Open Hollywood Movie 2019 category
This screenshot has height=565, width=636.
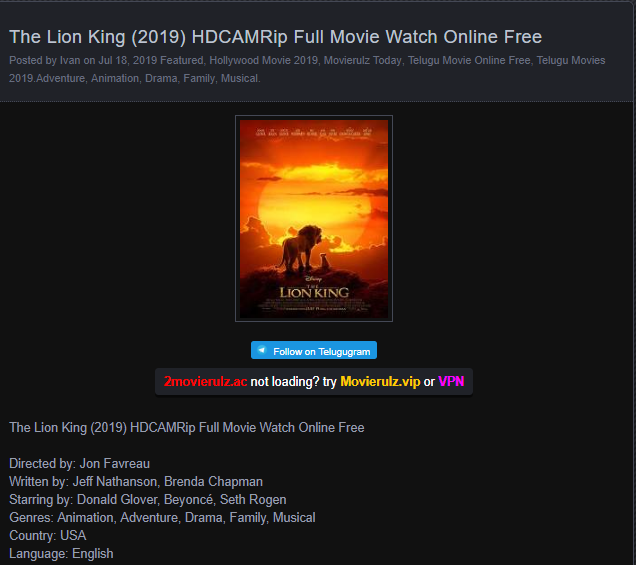point(264,60)
